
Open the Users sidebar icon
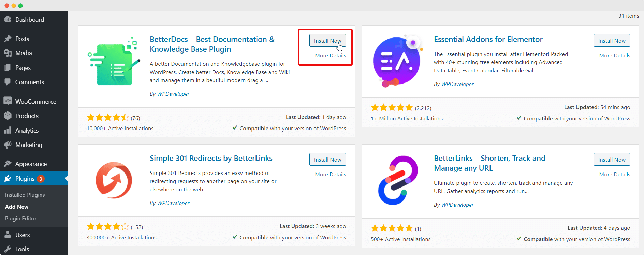click(8, 235)
